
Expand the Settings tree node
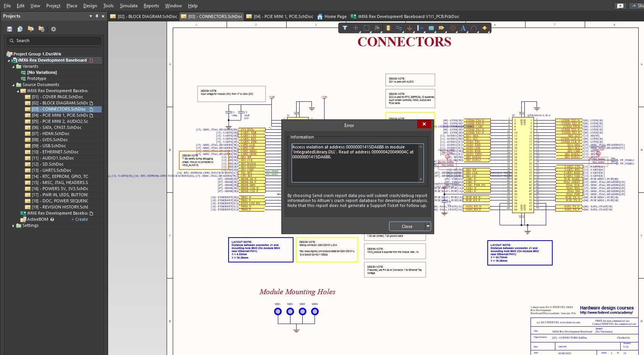[x=13, y=226]
